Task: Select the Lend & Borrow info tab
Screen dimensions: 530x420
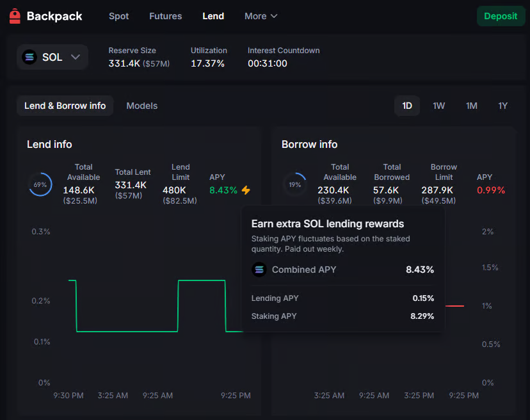Action: click(65, 106)
